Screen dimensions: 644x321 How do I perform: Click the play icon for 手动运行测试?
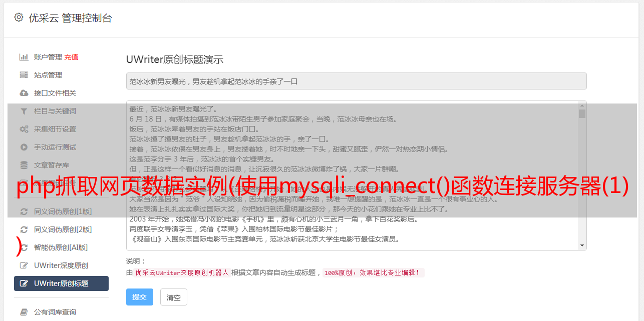[24, 147]
